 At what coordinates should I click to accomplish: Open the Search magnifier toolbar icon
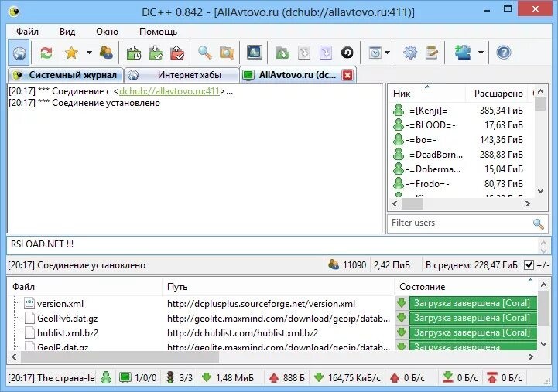coord(204,53)
